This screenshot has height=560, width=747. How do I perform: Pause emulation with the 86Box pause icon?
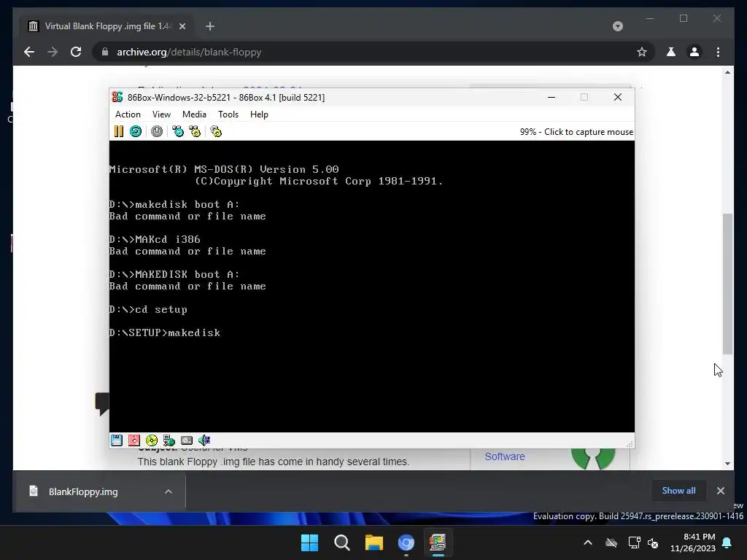click(x=119, y=131)
